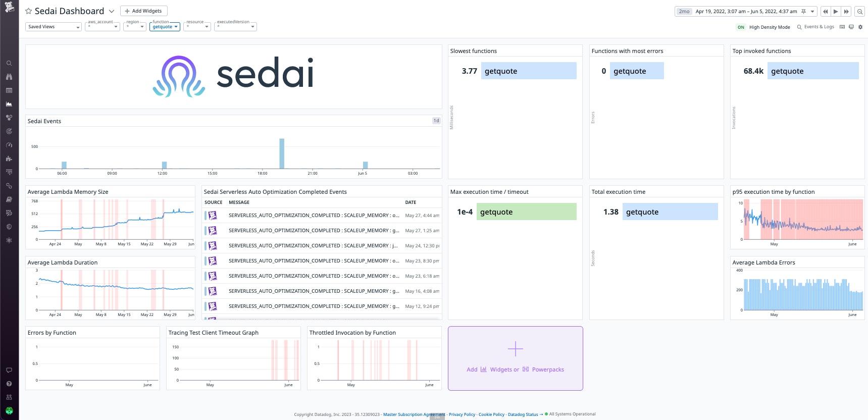868x420 pixels.
Task: Expand the Saved Views dropdown
Action: tap(54, 27)
